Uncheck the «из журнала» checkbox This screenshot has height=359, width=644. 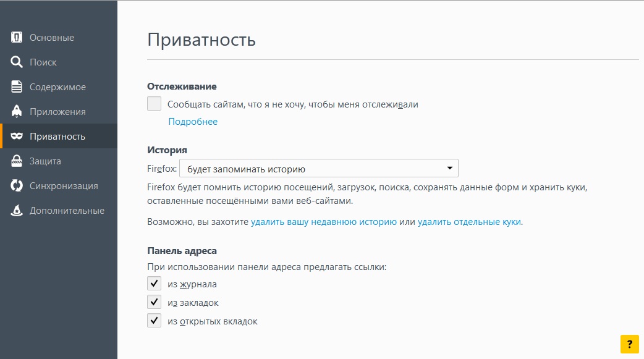tap(154, 284)
